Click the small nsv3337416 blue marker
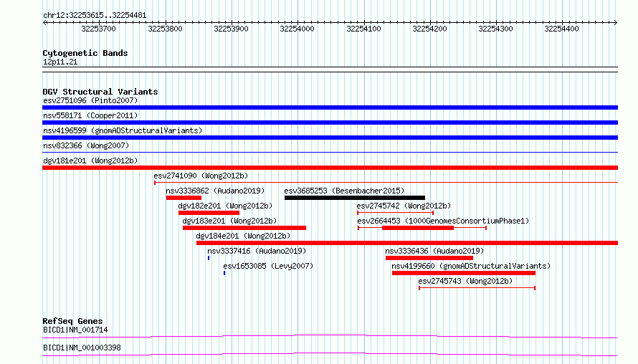 point(209,258)
